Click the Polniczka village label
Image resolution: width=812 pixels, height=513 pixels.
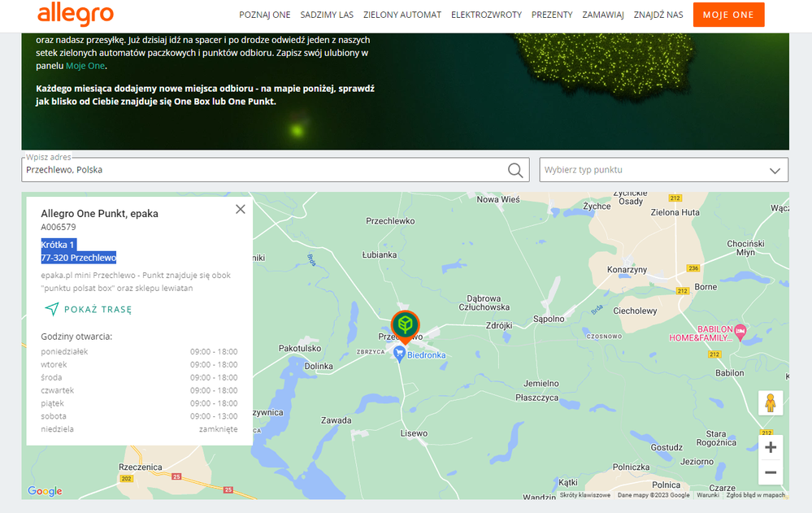pos(632,467)
